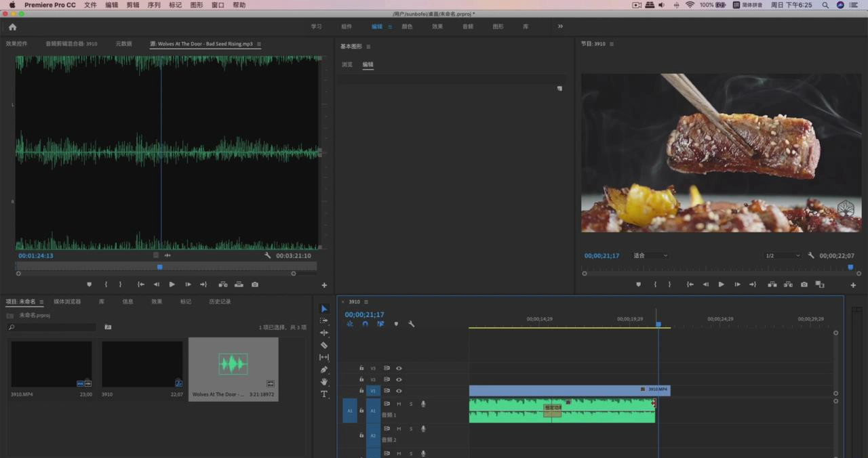Play the clip in the Source monitor

172,285
